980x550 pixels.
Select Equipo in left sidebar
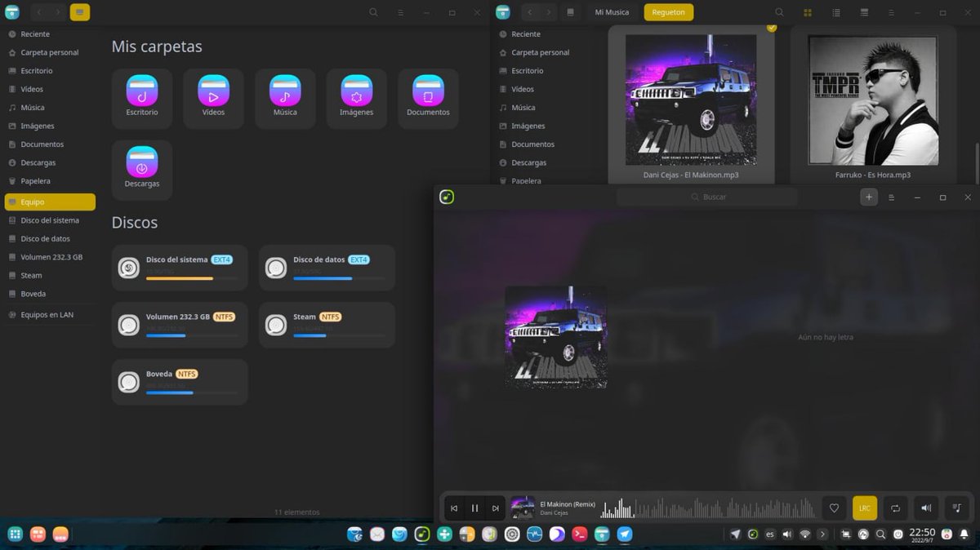[x=49, y=202]
